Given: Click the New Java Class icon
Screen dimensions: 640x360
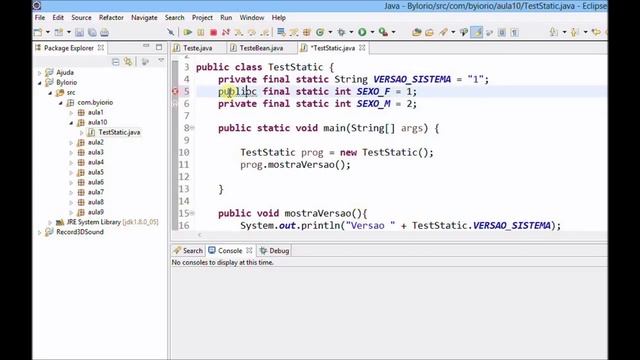Looking at the screenshot, I should tap(320, 32).
